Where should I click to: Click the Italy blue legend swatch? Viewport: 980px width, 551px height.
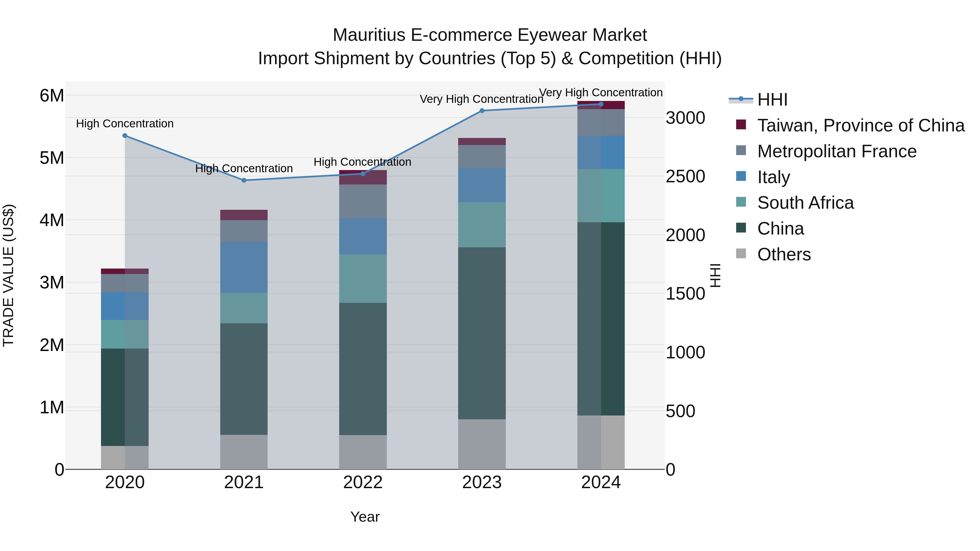pos(741,176)
